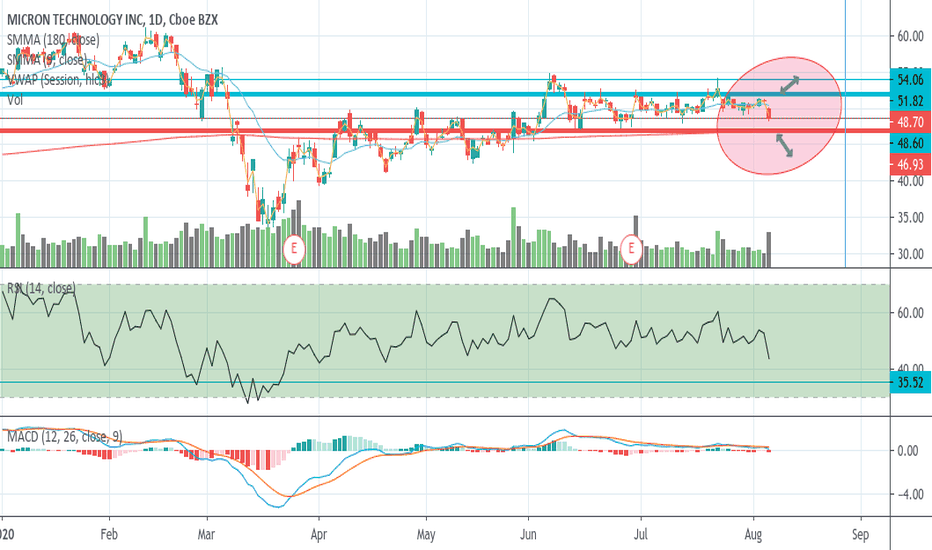Click the Jun label on time axis
The image size is (932, 550).
tap(528, 534)
